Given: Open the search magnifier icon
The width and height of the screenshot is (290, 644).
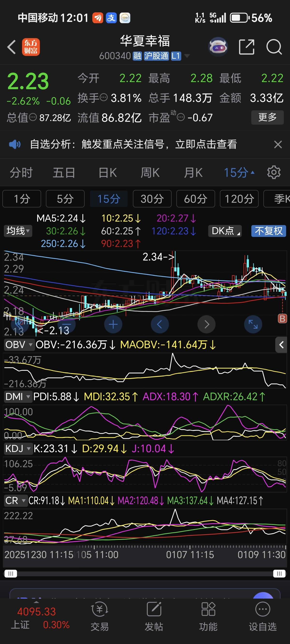Looking at the screenshot, I should pyautogui.click(x=274, y=47).
